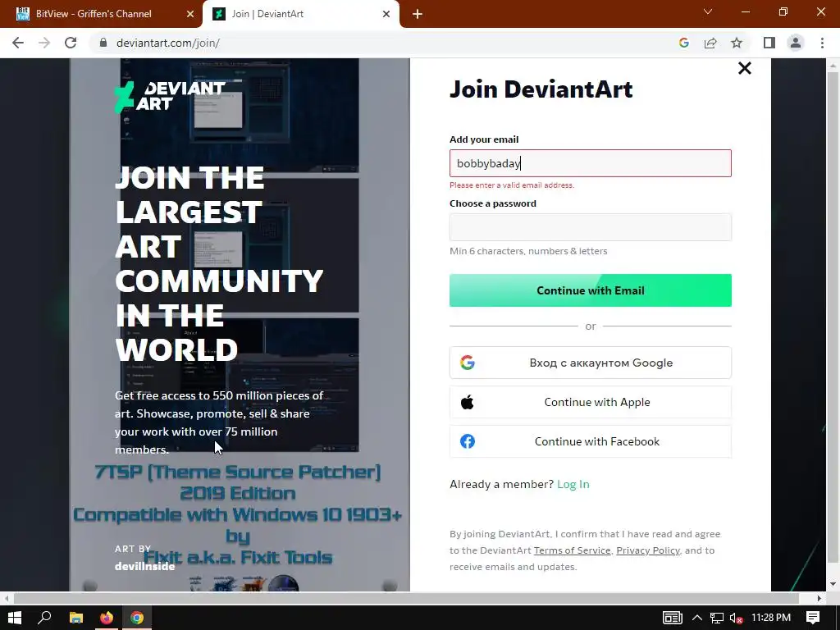Click the DeviantArt logo
The width and height of the screenshot is (840, 630).
[170, 97]
